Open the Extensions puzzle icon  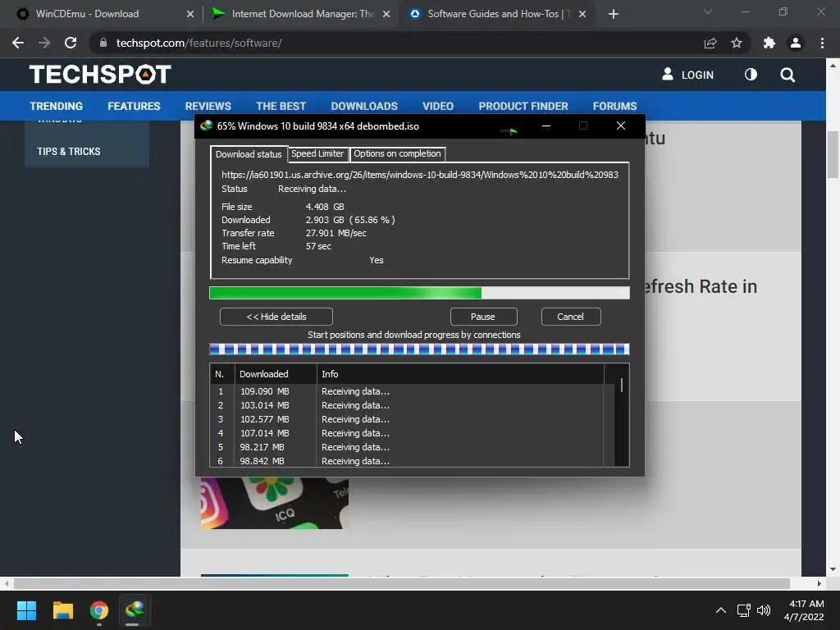point(769,43)
